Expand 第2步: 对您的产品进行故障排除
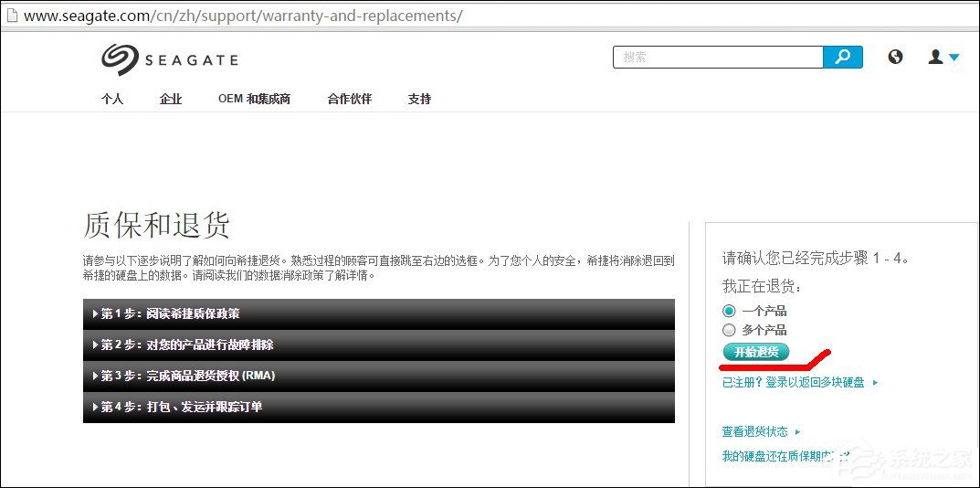The image size is (980, 488). point(378,345)
